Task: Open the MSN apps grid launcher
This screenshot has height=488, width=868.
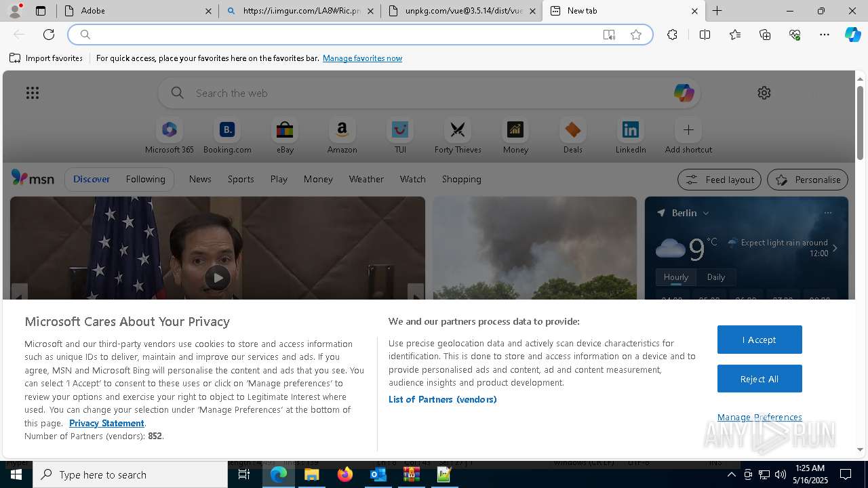Action: [x=33, y=93]
